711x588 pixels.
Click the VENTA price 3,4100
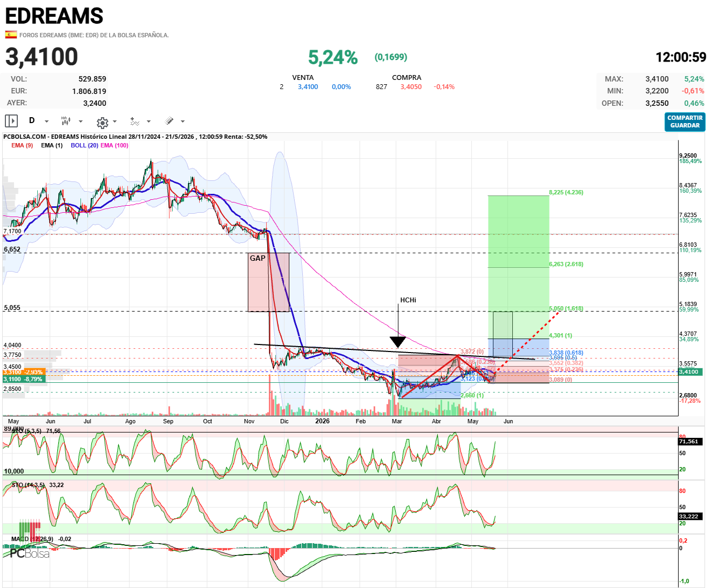(x=308, y=86)
